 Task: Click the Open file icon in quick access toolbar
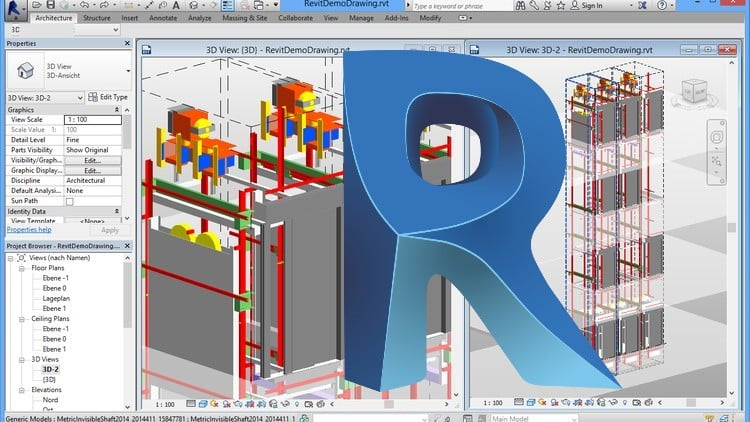36,5
